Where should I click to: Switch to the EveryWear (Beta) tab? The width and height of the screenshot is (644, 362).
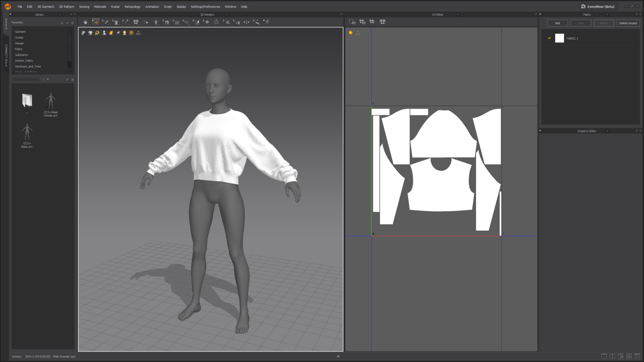598,6
